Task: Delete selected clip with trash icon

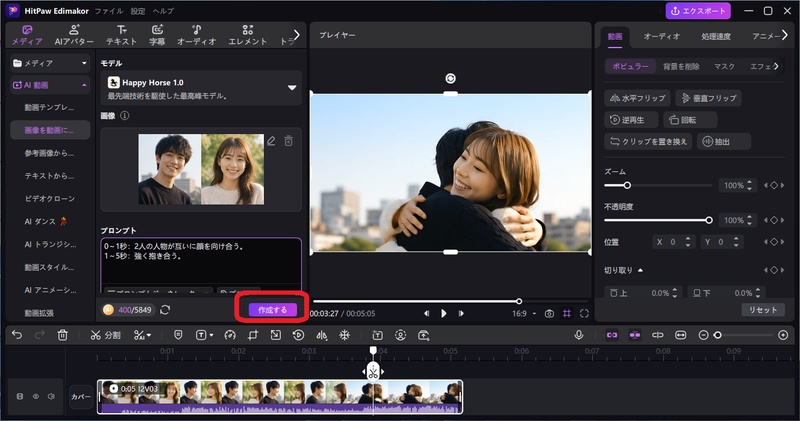Action: pyautogui.click(x=62, y=335)
